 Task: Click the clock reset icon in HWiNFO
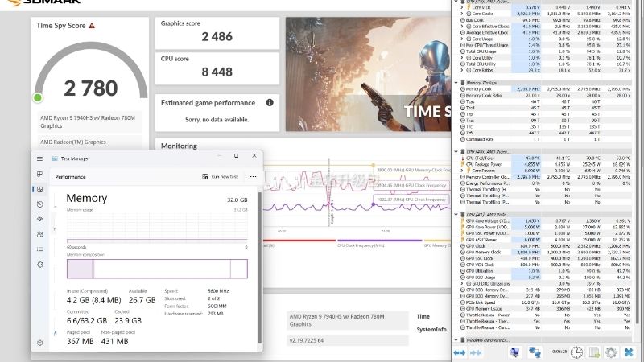(576, 352)
